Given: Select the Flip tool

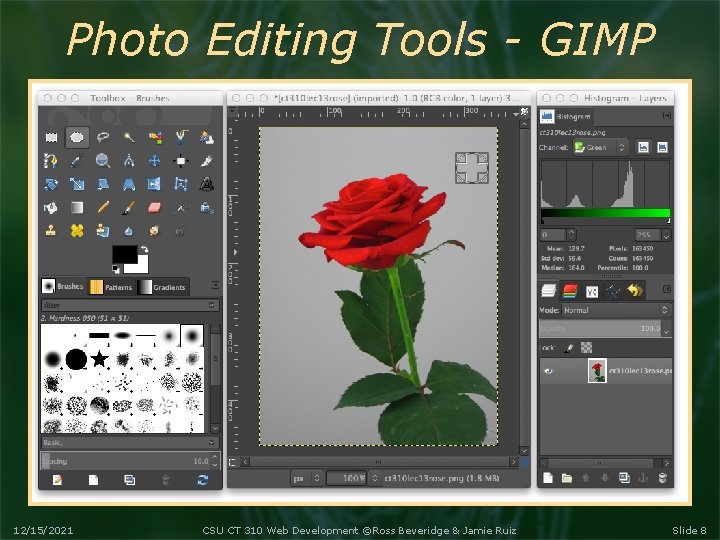Looking at the screenshot, I should pos(155,184).
